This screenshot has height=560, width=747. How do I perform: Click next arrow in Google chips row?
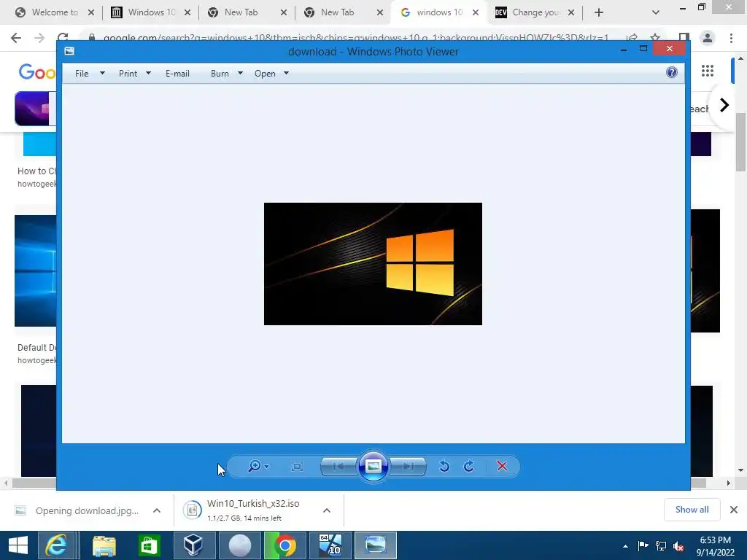coord(724,105)
